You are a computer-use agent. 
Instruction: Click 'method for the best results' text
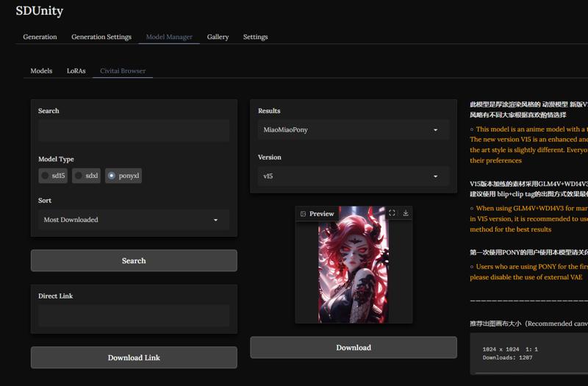pos(510,229)
